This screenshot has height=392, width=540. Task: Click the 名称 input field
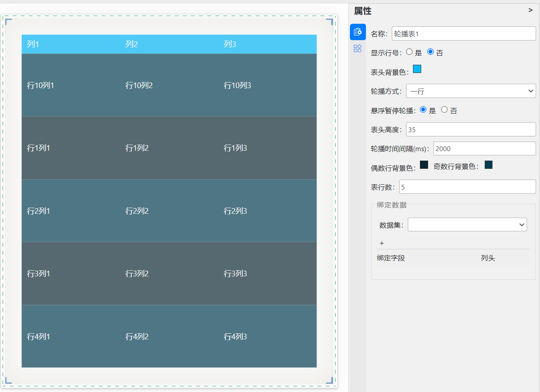[464, 33]
